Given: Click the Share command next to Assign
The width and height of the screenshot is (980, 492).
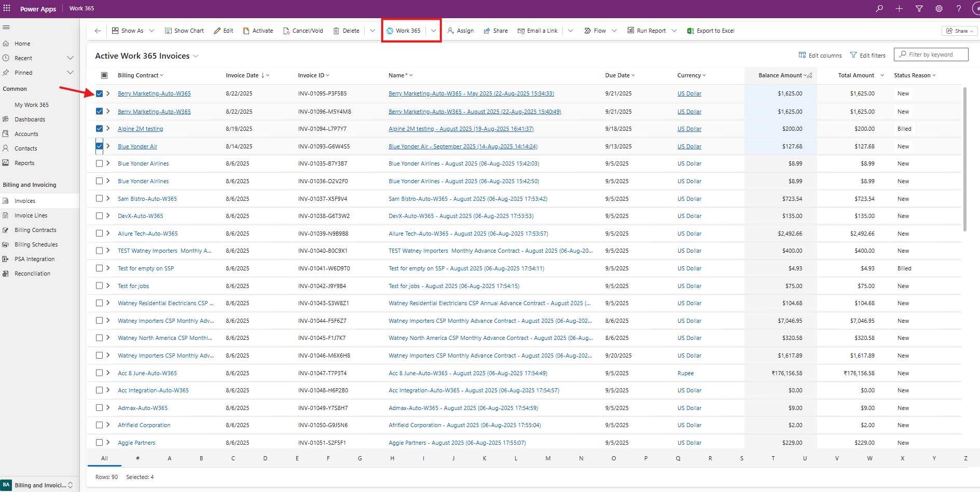Looking at the screenshot, I should coord(496,31).
